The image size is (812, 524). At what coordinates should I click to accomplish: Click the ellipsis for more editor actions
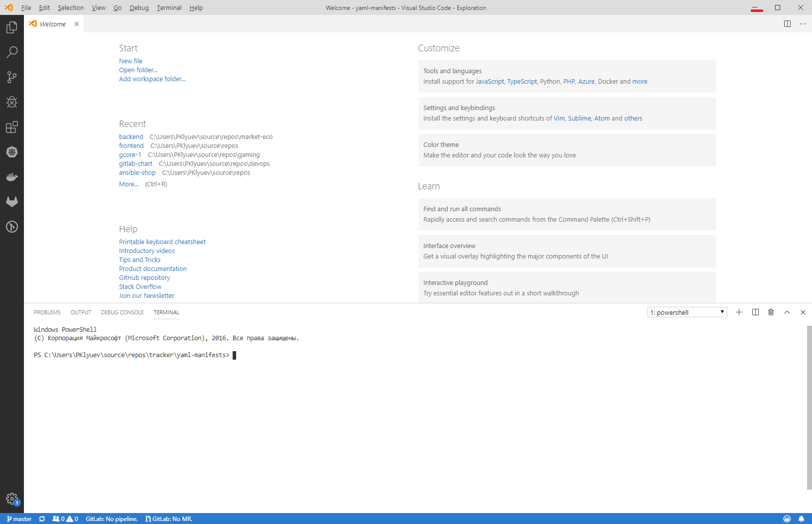click(x=802, y=23)
